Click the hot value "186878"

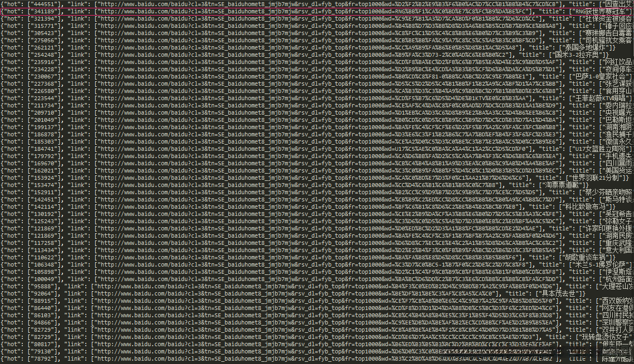pyautogui.click(x=45, y=135)
